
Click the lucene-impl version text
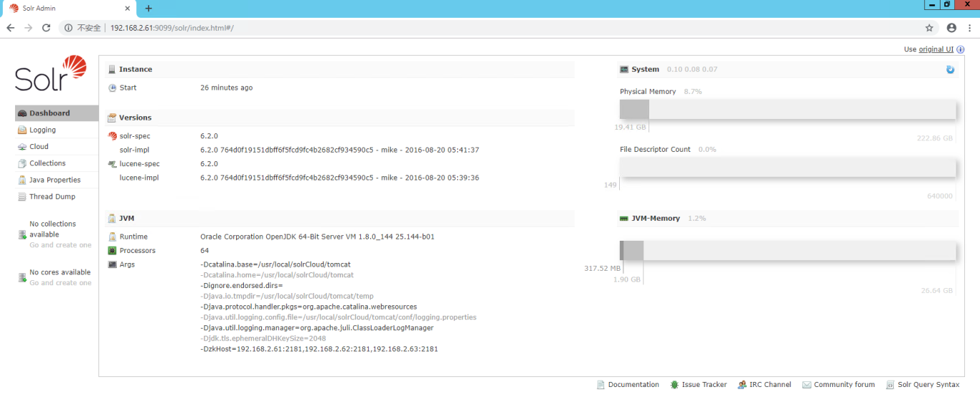coord(339,178)
